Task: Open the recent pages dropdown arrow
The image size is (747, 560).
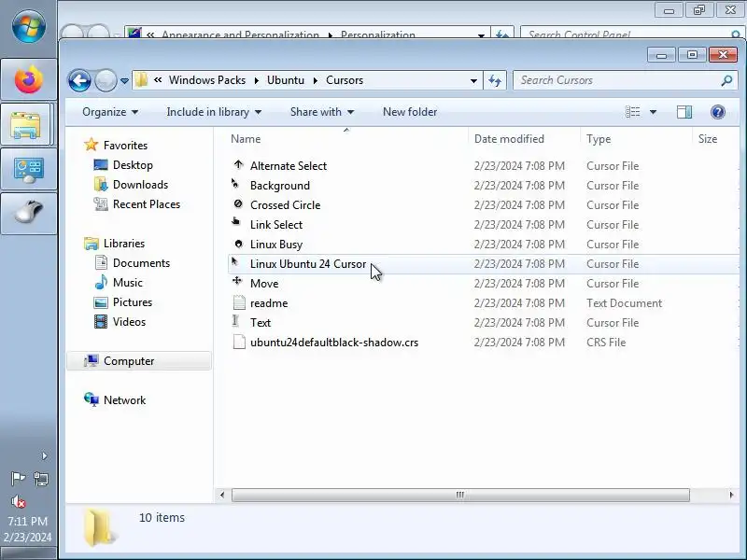Action: click(x=124, y=81)
